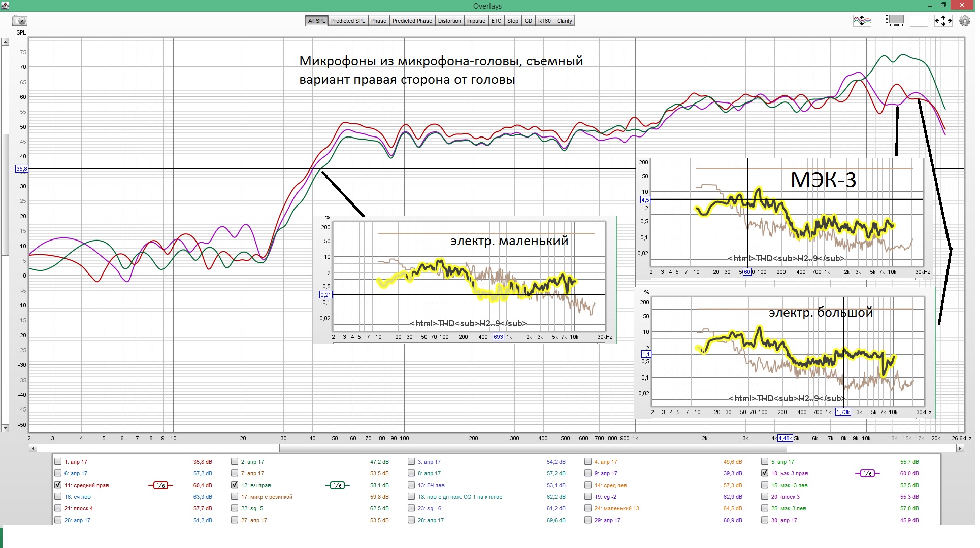The image size is (980, 548).
Task: Click smoothing indicator for вэк-3 прав trace
Action: point(867,474)
